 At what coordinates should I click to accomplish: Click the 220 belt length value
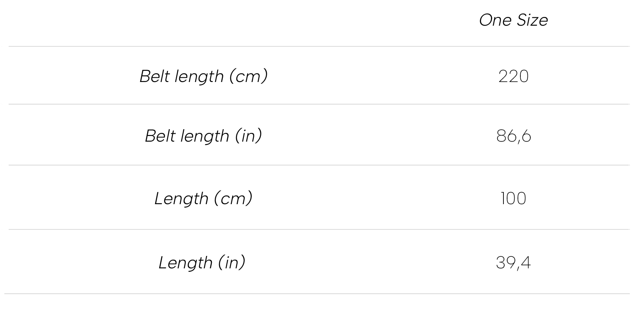point(513,77)
